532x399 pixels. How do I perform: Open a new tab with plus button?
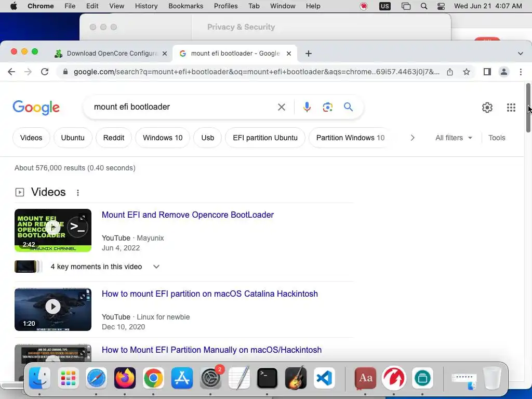[x=309, y=54]
